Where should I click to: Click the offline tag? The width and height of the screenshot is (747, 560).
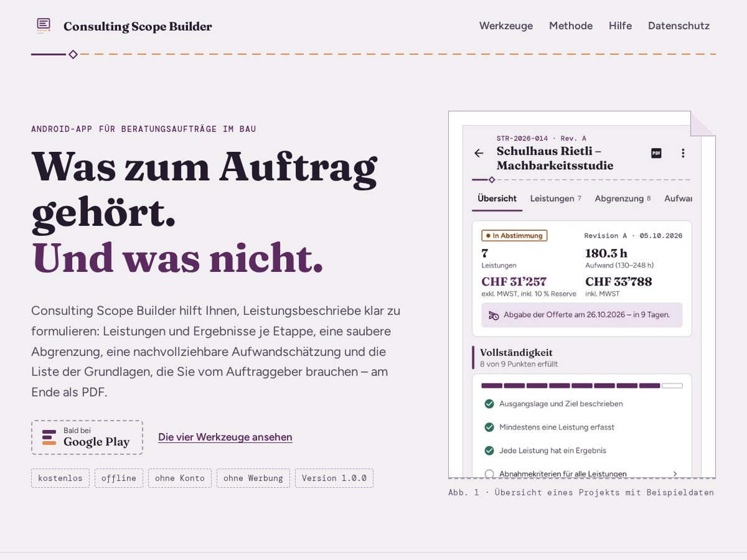119,478
